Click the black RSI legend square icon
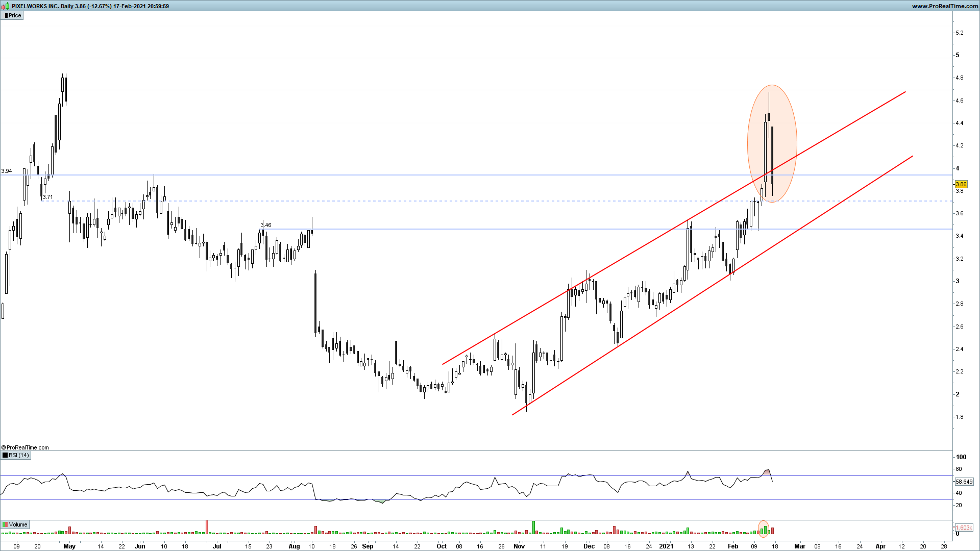 (x=5, y=455)
